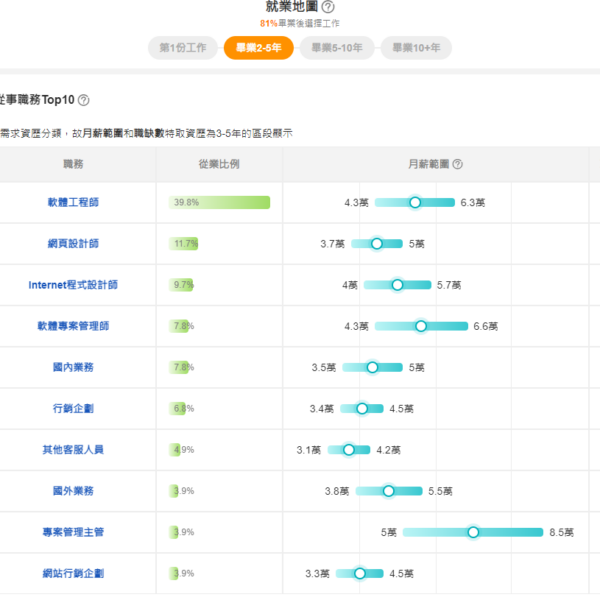Open the 網站行銷企劃 job link
The image size is (600, 600).
(x=73, y=574)
